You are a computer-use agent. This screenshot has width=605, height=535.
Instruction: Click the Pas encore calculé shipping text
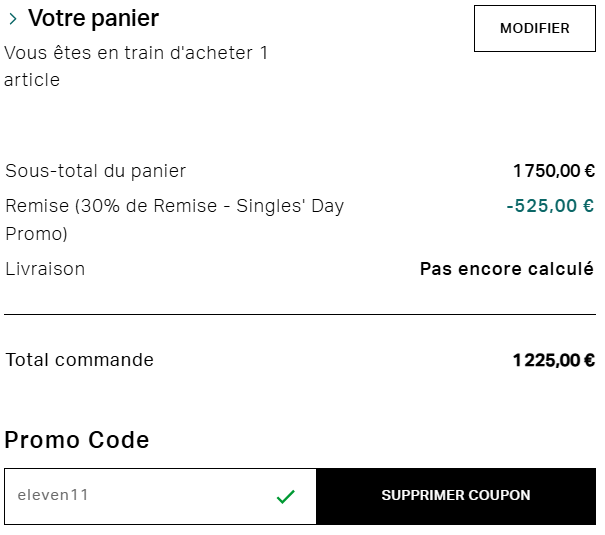point(507,269)
